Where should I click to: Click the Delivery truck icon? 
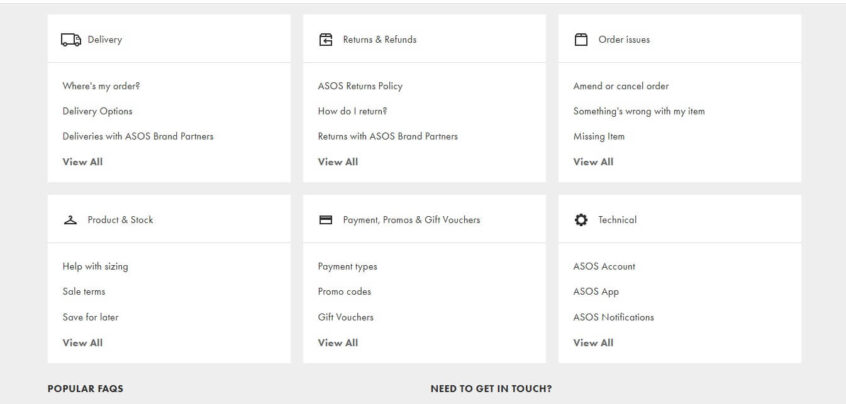click(x=71, y=39)
